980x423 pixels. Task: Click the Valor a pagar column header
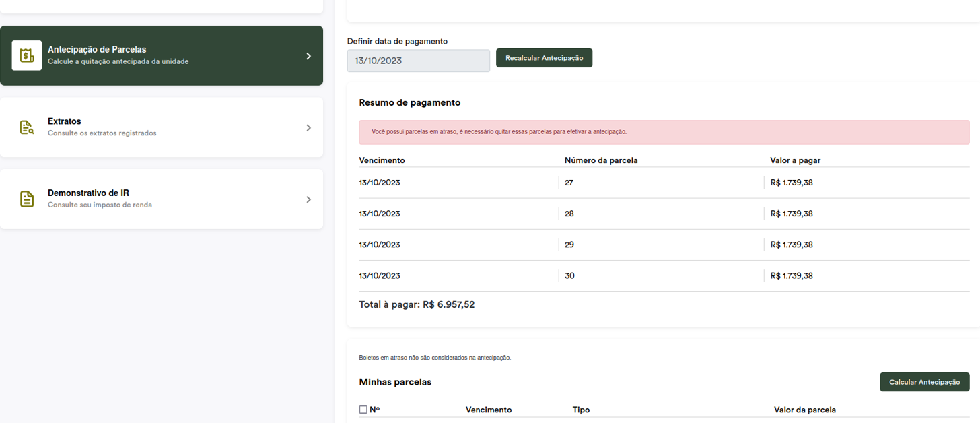(796, 160)
